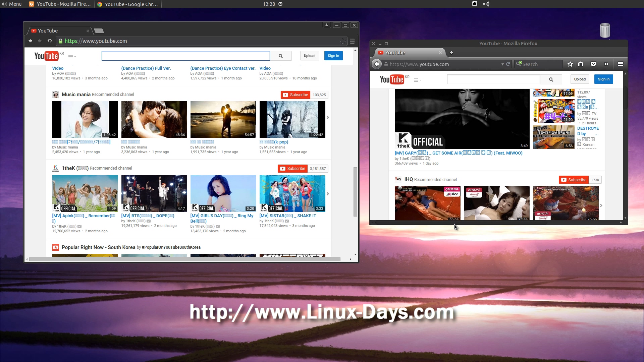Subscribe to Music mania channel
Image resolution: width=644 pixels, height=362 pixels.
tap(296, 95)
